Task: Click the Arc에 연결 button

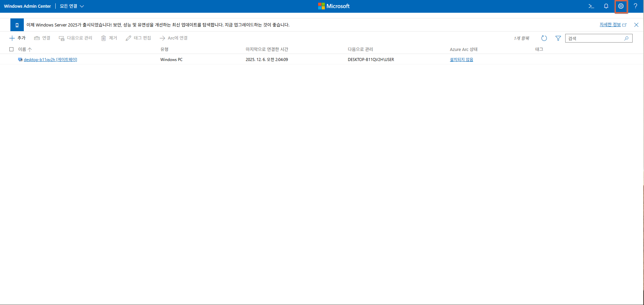Action: coord(174,38)
